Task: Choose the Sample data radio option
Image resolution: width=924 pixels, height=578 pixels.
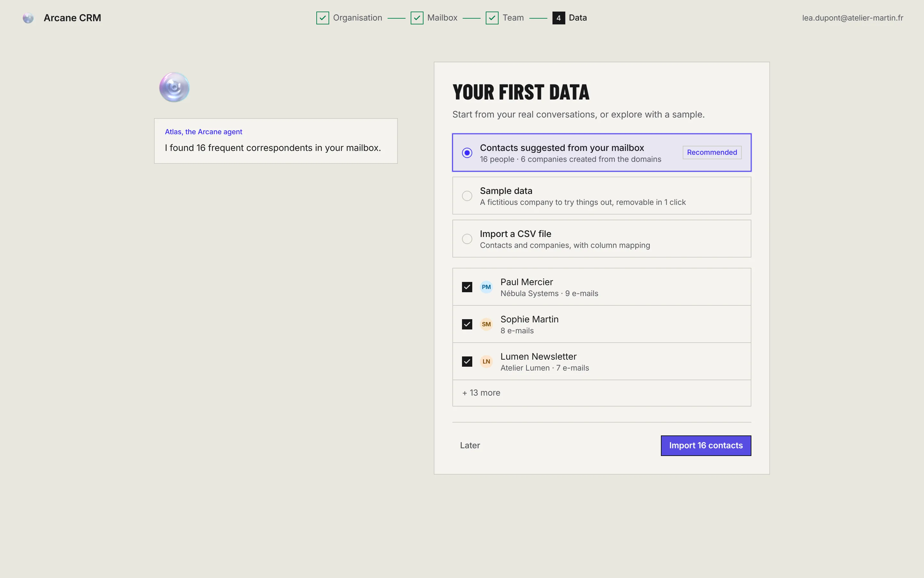Action: [x=467, y=196]
